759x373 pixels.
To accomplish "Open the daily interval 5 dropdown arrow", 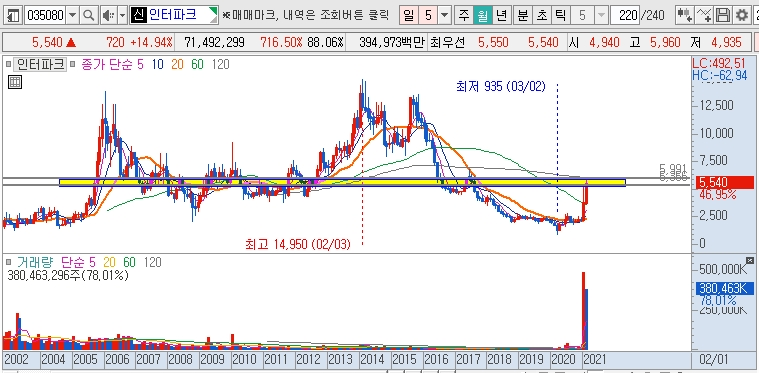I will coord(445,16).
